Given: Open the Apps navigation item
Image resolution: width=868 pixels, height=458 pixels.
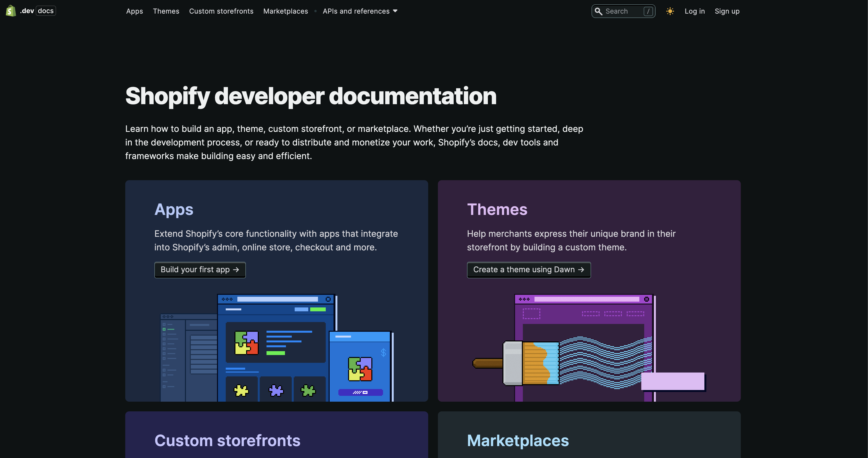Looking at the screenshot, I should 134,11.
